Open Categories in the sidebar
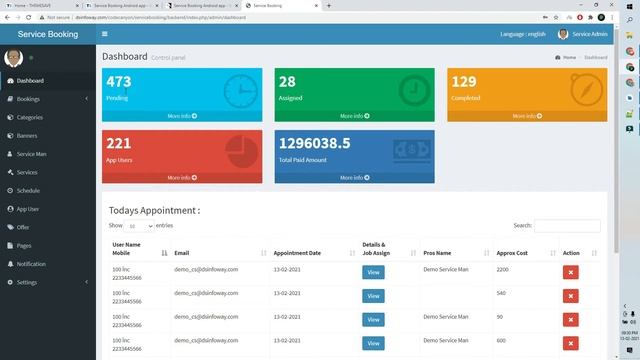The image size is (640, 360). pyautogui.click(x=48, y=118)
